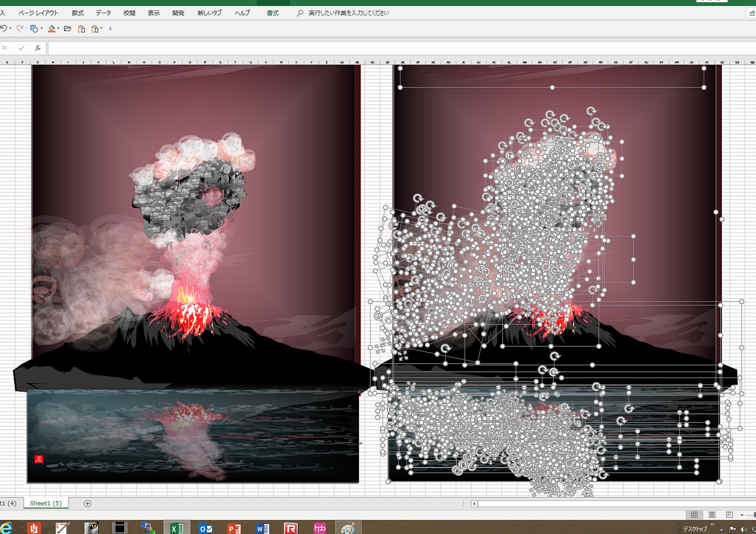Open Customize Quick Access Toolbar dropdown
The width and height of the screenshot is (756, 534).
pyautogui.click(x=110, y=29)
